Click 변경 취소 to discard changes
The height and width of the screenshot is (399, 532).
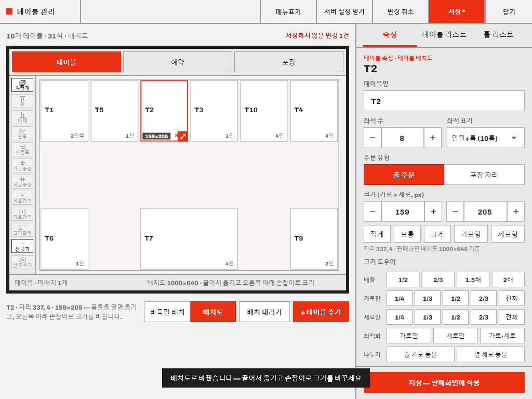tap(401, 11)
